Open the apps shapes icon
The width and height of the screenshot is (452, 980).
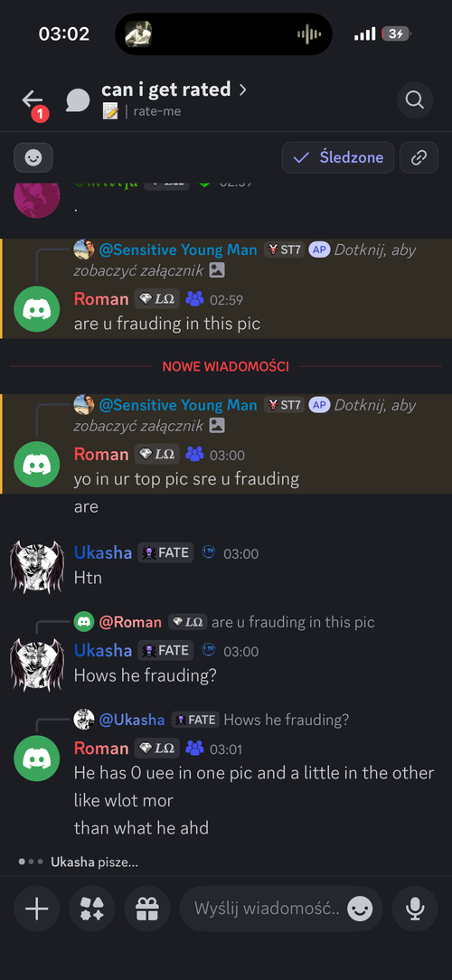[x=92, y=909]
